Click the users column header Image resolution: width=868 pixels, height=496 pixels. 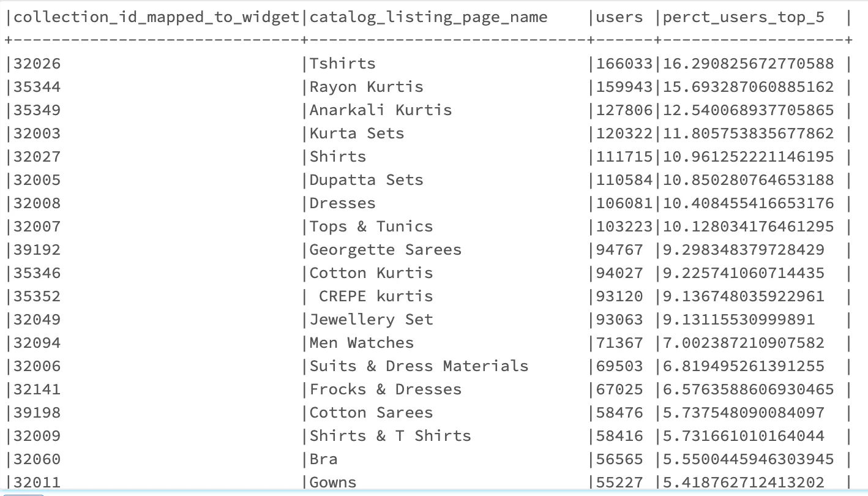(619, 17)
